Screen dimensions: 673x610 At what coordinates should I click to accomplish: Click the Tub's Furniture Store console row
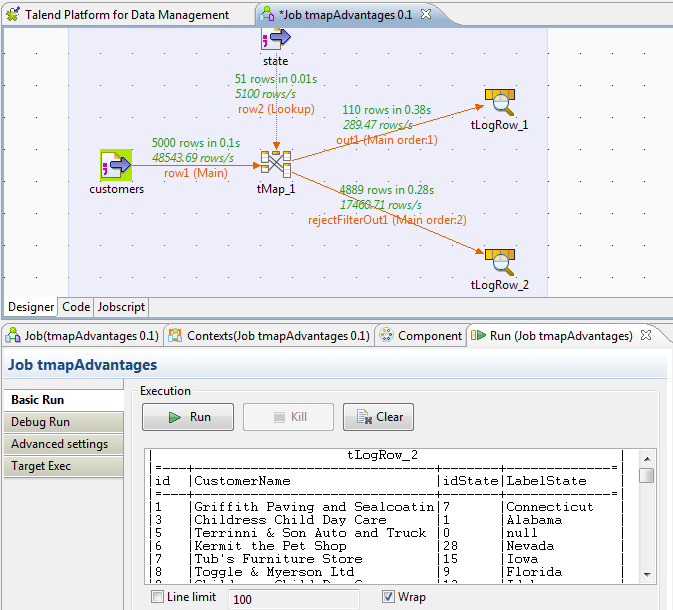(386, 559)
